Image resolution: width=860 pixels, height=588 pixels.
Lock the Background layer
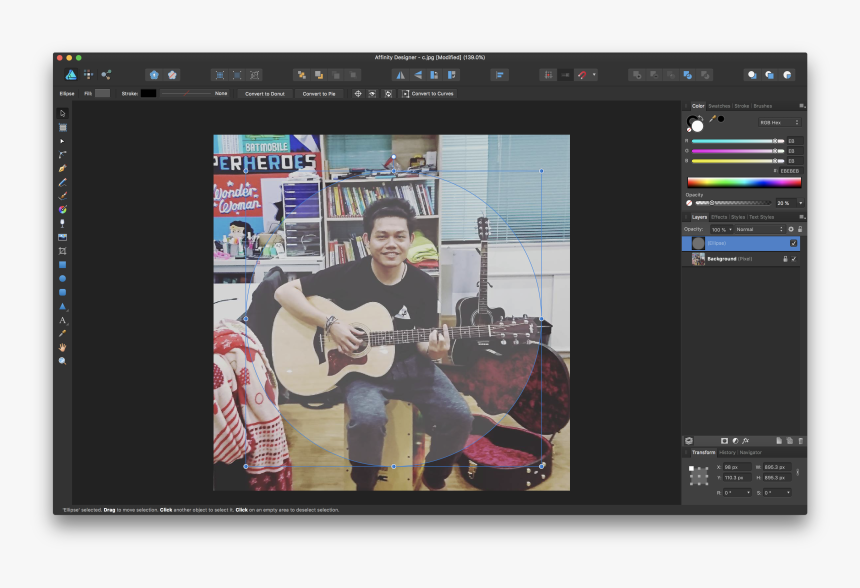click(x=785, y=258)
